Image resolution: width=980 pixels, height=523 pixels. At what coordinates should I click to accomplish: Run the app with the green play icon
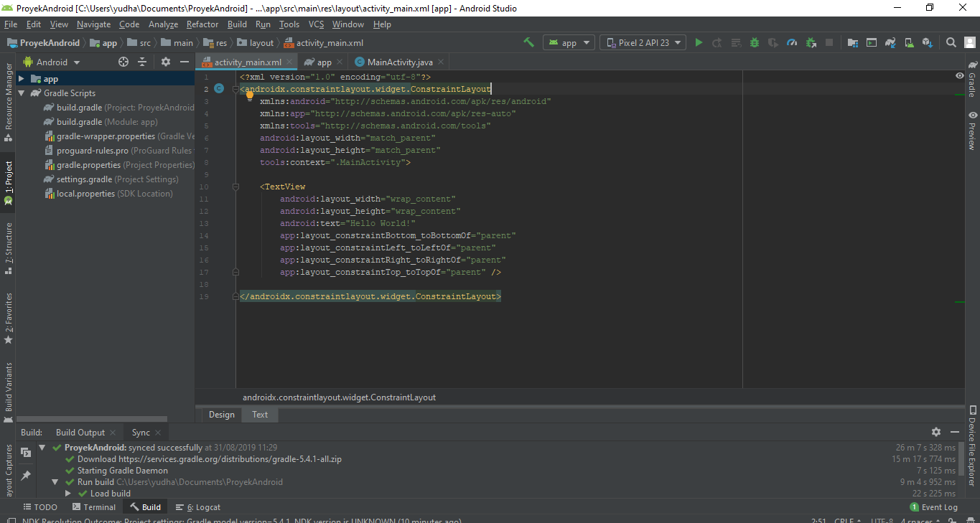click(699, 42)
